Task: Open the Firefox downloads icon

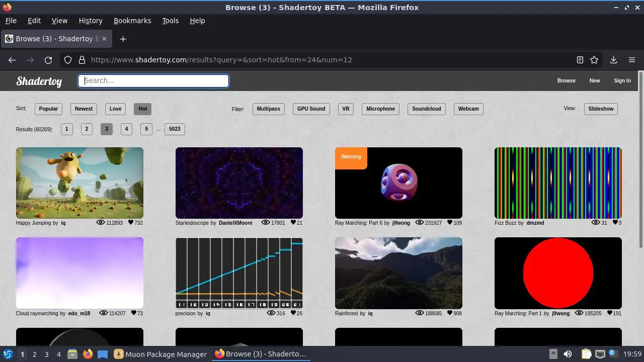Action: (x=613, y=60)
